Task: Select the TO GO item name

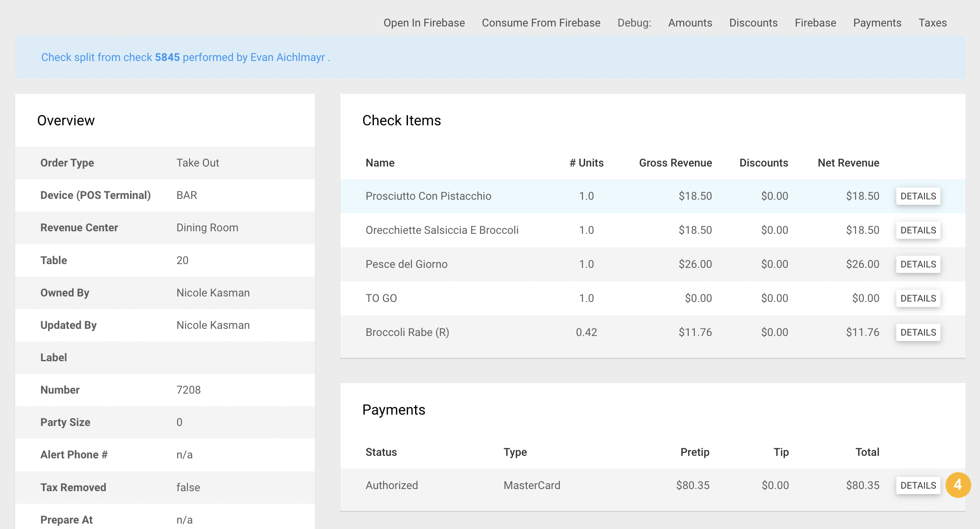Action: (x=381, y=298)
